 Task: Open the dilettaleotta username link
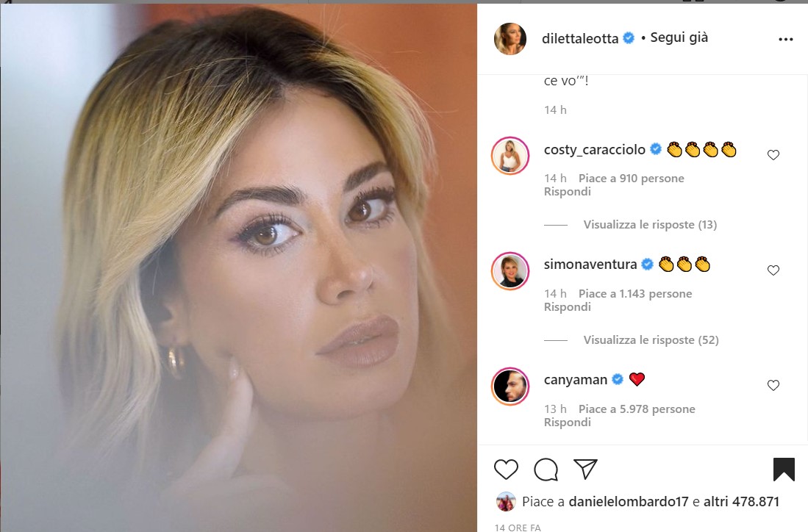click(580, 39)
